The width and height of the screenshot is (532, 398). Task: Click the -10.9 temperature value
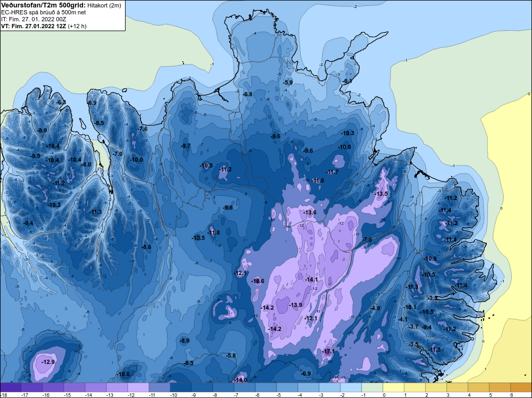(430, 259)
